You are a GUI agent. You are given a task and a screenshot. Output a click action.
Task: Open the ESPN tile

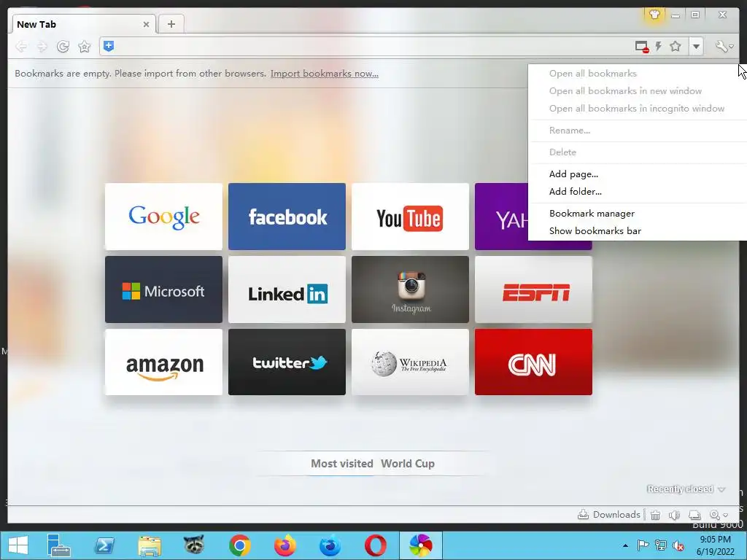(x=533, y=289)
